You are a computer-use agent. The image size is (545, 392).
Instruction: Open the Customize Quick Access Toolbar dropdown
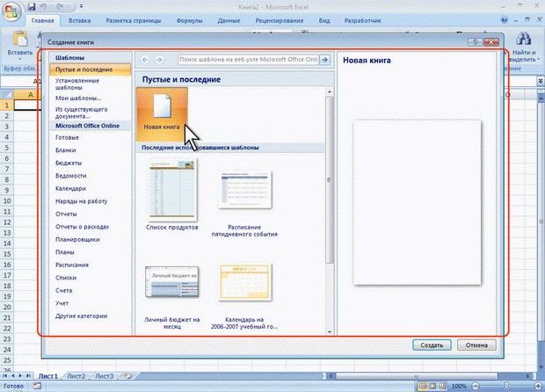click(82, 7)
